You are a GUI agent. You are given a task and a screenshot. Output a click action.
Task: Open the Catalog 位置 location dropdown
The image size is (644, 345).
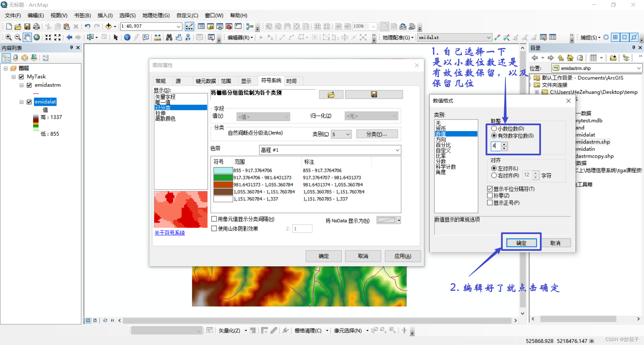tap(639, 68)
